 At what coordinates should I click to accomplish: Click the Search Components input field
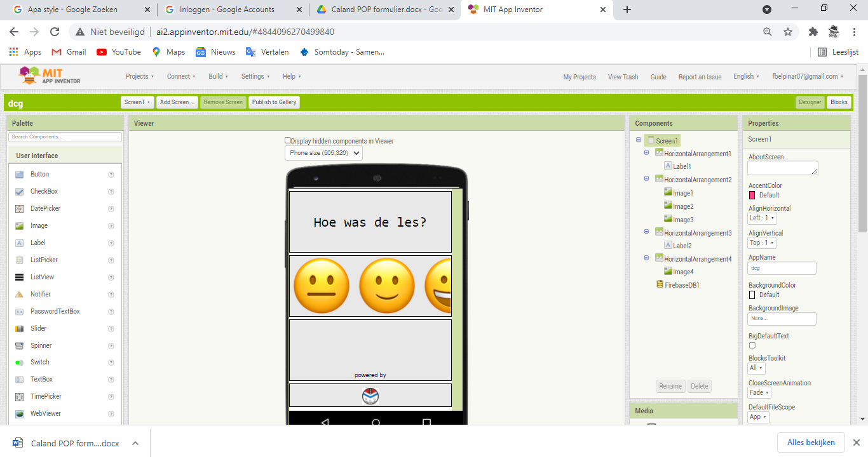(65, 137)
